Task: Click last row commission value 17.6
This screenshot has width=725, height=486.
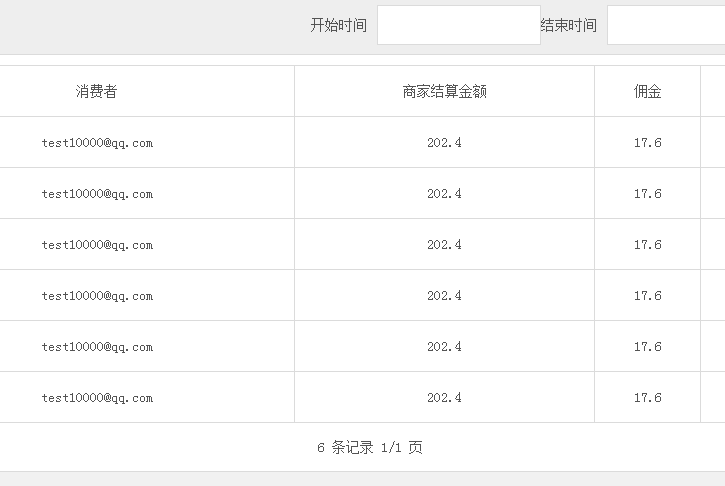Action: [647, 397]
